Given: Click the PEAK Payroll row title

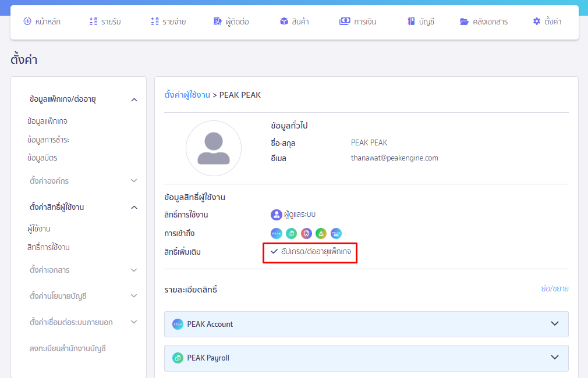Looking at the screenshot, I should pyautogui.click(x=208, y=358).
